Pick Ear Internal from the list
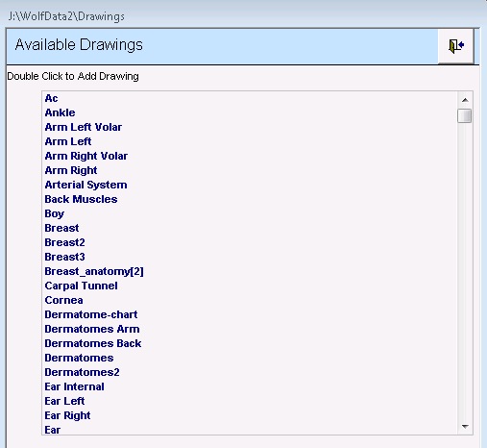This screenshot has width=487, height=448. click(74, 386)
